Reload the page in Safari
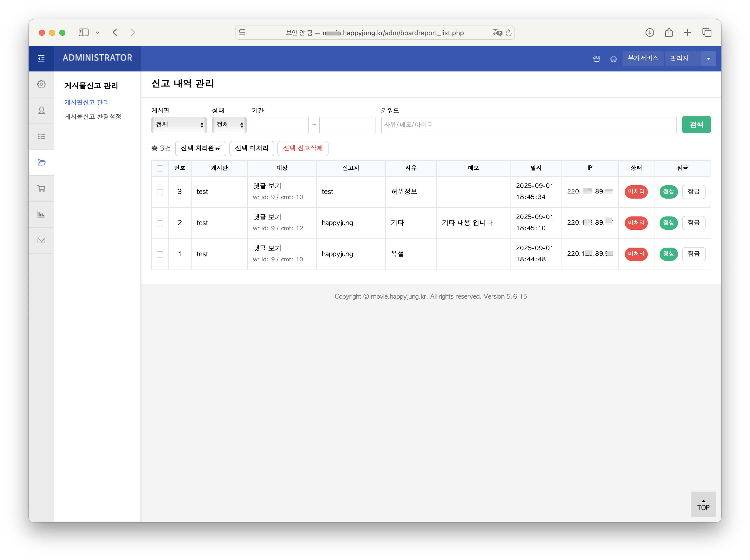 (508, 33)
